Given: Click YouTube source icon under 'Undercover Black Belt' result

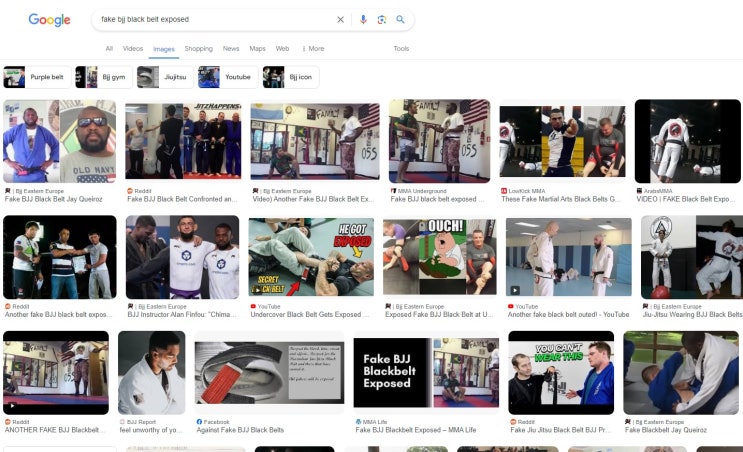Looking at the screenshot, I should point(253,307).
